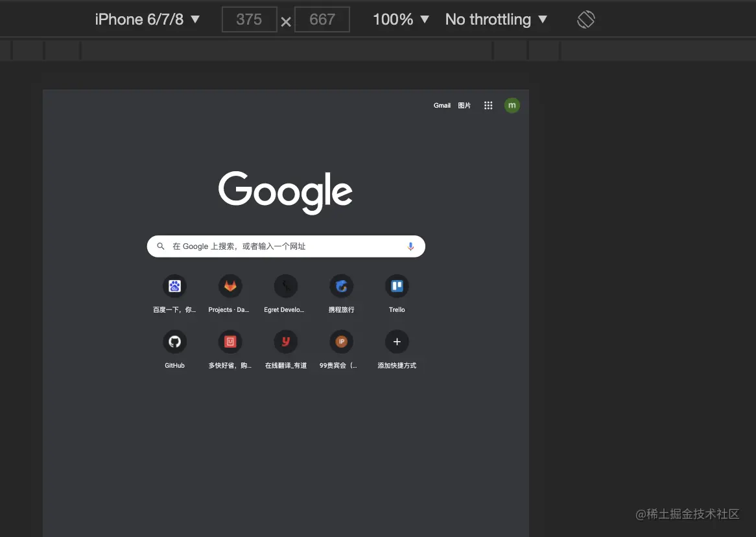Click the Google search input box

[x=286, y=246]
